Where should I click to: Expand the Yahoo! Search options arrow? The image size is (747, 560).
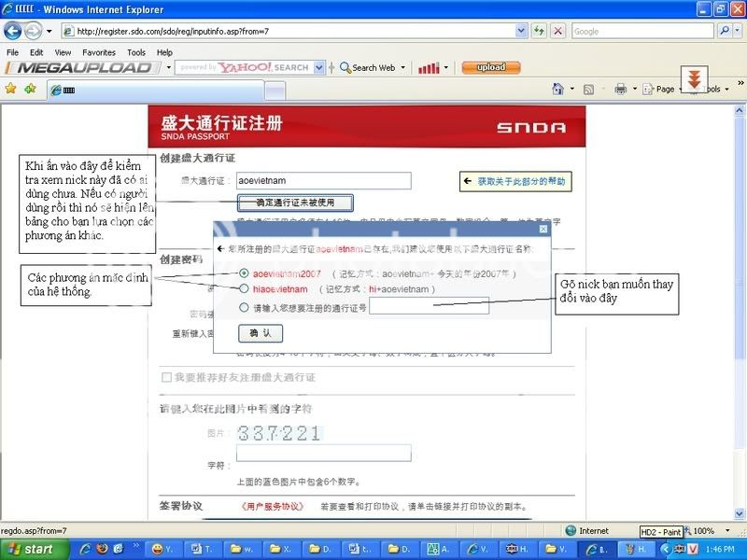(317, 67)
